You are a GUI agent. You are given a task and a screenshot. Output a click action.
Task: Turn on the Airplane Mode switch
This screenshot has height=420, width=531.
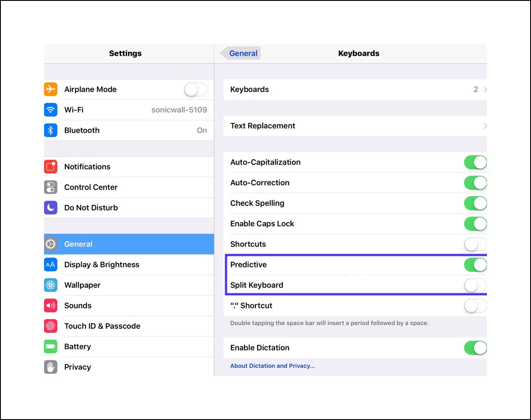click(195, 89)
